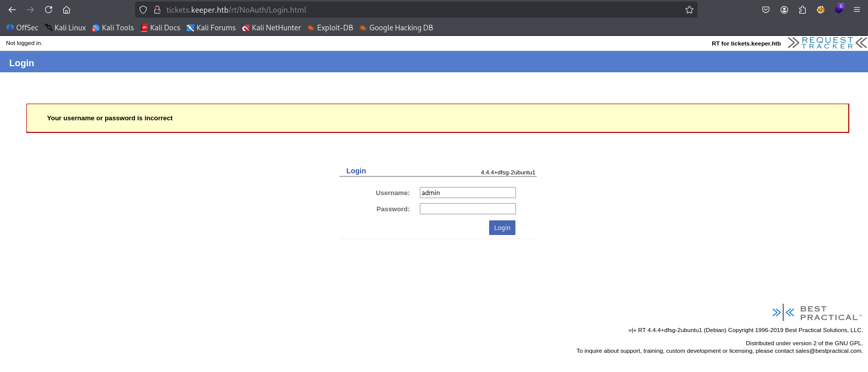868x372 pixels.
Task: Open the browser home page icon
Action: pos(66,10)
